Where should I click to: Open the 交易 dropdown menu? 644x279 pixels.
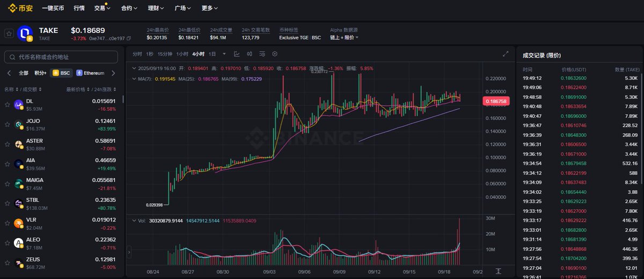[102, 8]
